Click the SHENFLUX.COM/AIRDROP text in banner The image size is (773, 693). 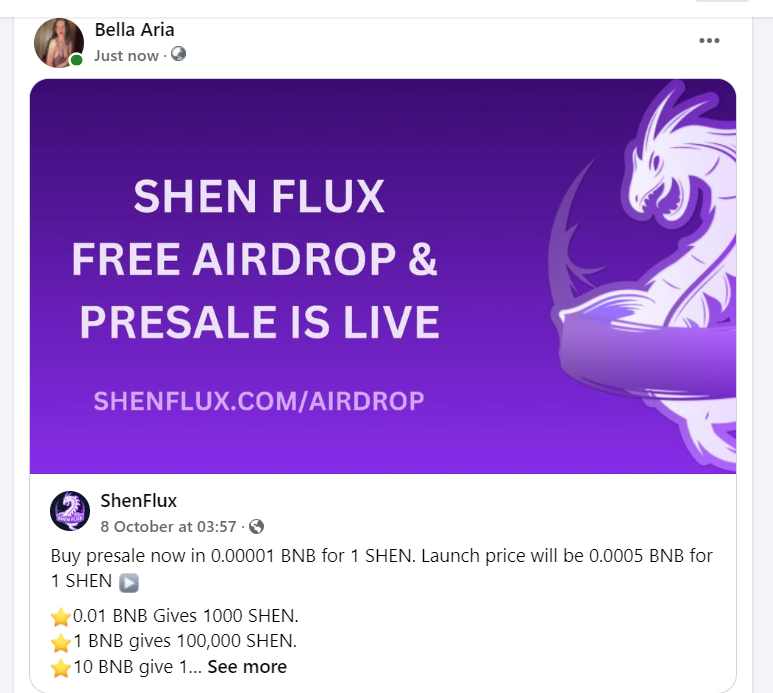click(x=259, y=401)
